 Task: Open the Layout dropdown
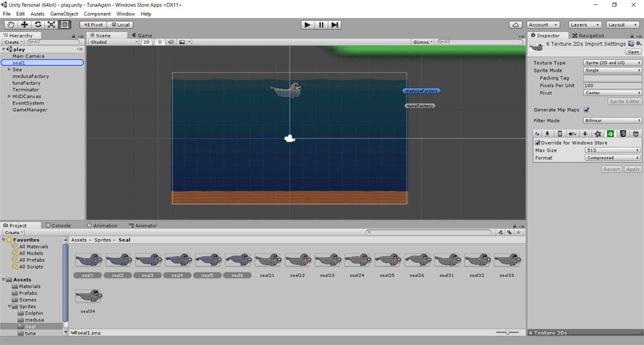pos(623,25)
